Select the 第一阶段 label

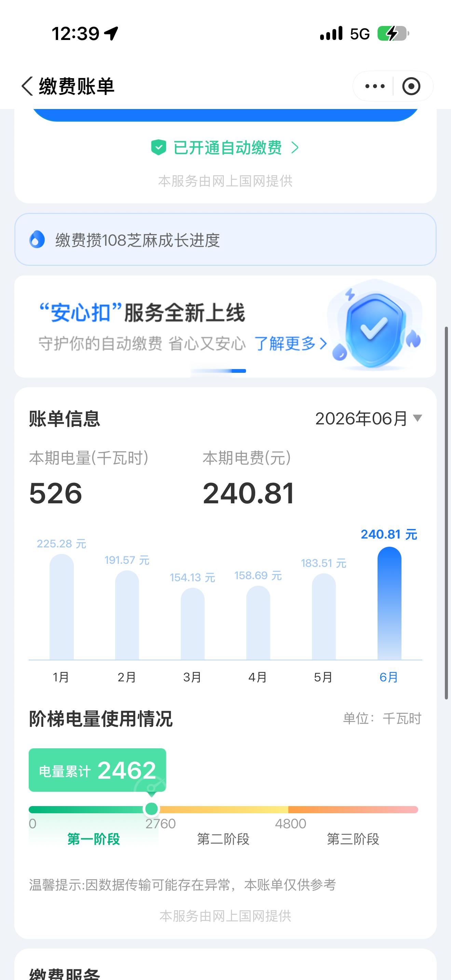tap(94, 839)
